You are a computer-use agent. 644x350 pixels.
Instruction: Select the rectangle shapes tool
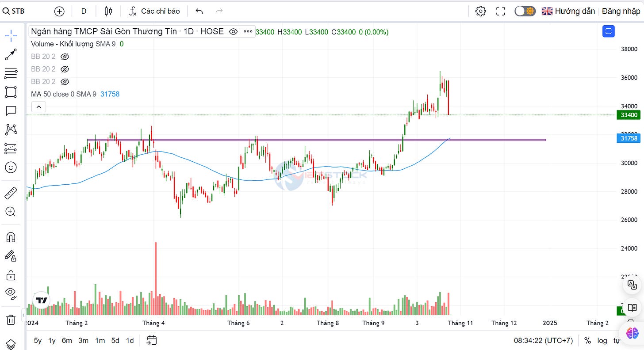click(11, 92)
